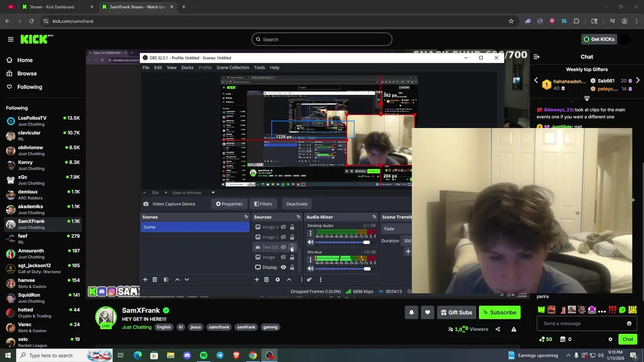The height and width of the screenshot is (362, 644).
Task: Open the OBS File menu
Action: tap(145, 67)
